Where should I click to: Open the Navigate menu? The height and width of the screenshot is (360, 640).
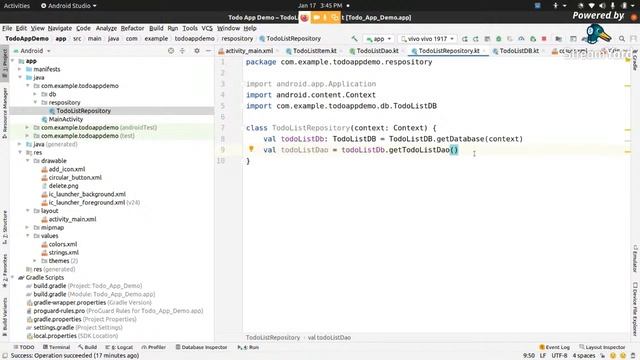point(60,28)
